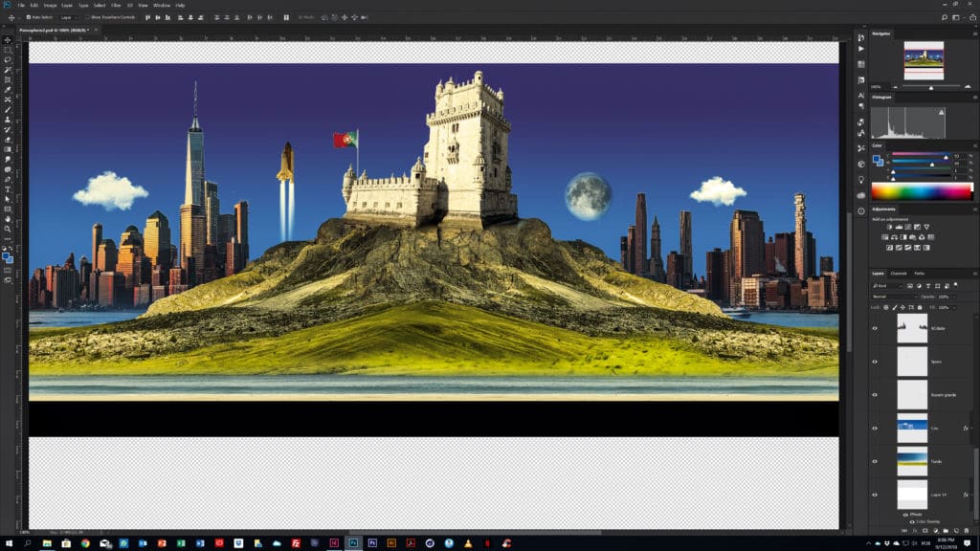Image resolution: width=980 pixels, height=551 pixels.
Task: Select the Gradient tool
Action: [8, 150]
